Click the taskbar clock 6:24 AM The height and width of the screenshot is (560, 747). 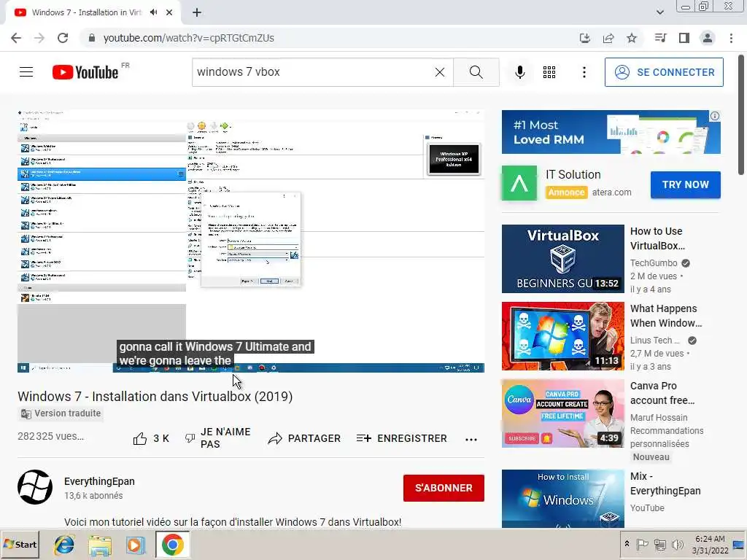[710, 544]
